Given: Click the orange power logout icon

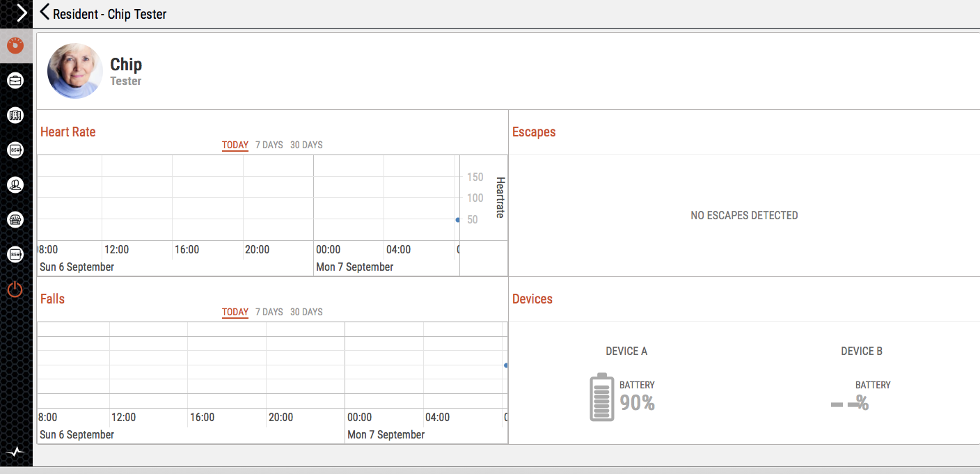Looking at the screenshot, I should [x=15, y=290].
